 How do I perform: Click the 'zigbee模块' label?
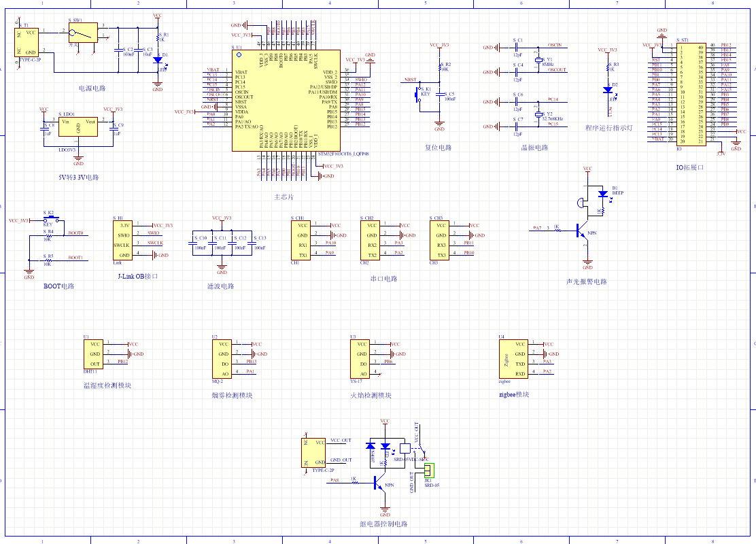[514, 394]
